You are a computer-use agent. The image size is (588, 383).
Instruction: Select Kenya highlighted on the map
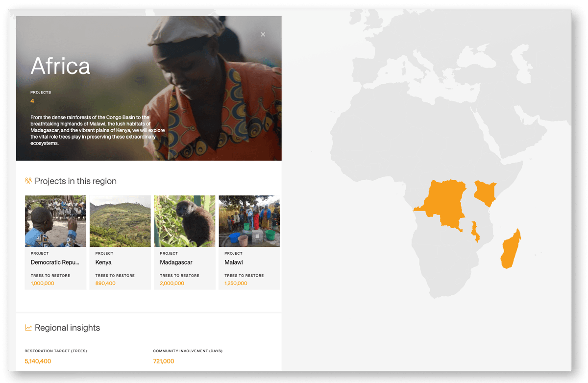[x=485, y=193]
